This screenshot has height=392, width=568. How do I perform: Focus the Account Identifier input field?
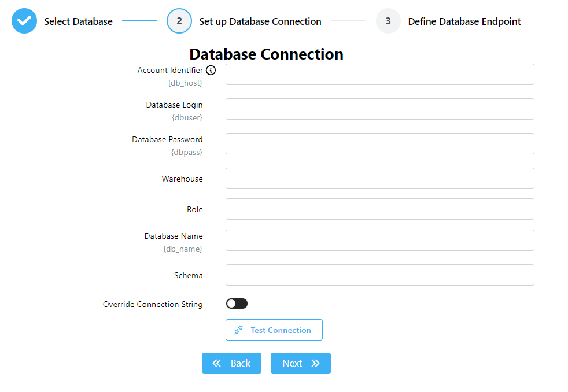[379, 75]
